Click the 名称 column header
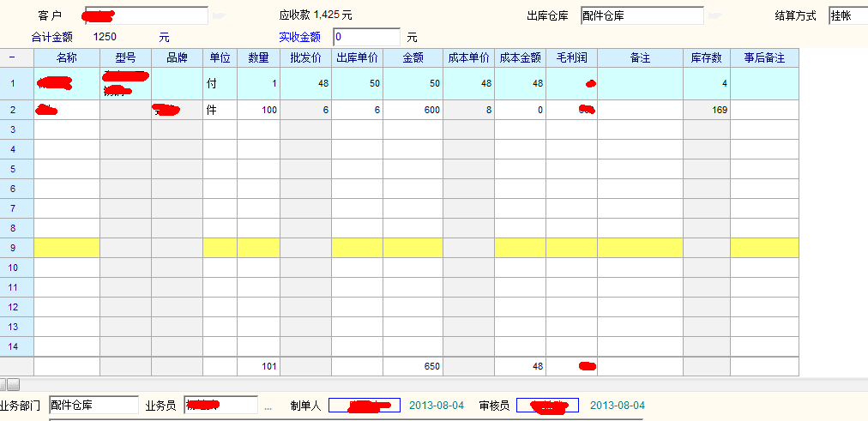The image size is (868, 421). click(67, 57)
